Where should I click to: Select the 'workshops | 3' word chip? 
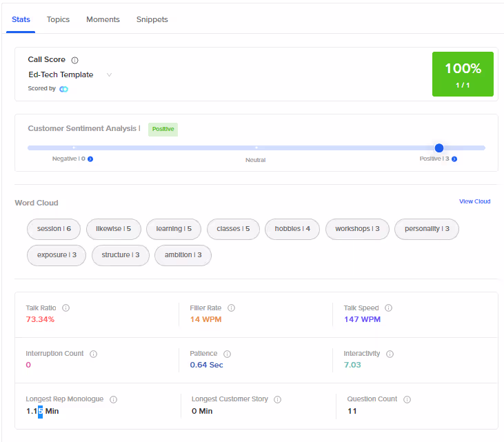357,229
